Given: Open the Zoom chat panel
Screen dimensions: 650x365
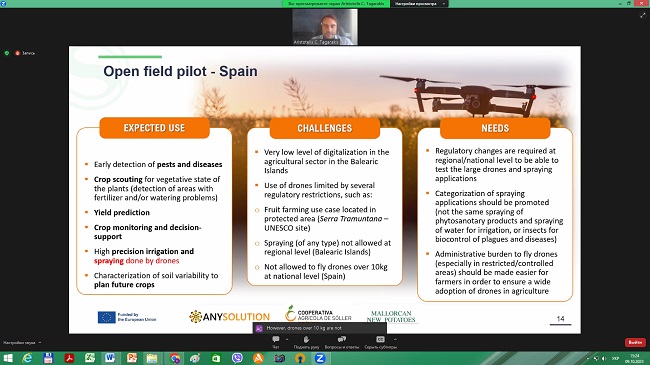Looking at the screenshot, I should click(276, 342).
